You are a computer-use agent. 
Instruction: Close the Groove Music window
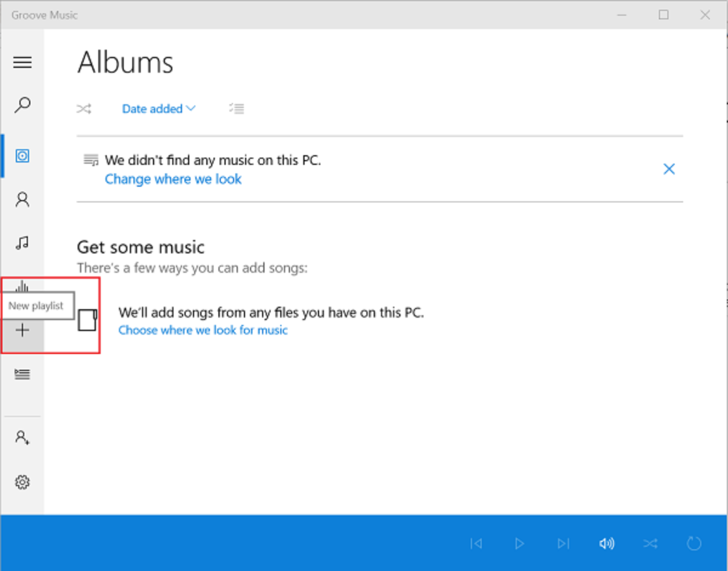pos(705,15)
